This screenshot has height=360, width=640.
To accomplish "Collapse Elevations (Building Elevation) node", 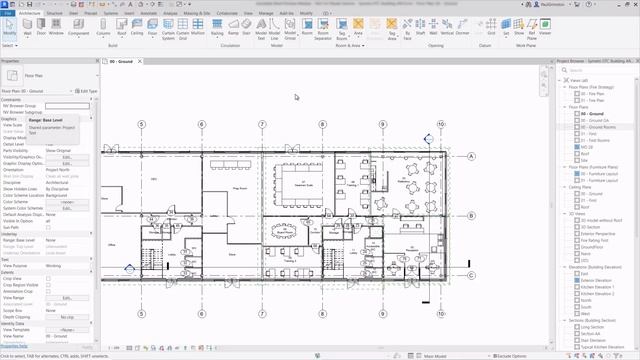I will click(x=565, y=267).
